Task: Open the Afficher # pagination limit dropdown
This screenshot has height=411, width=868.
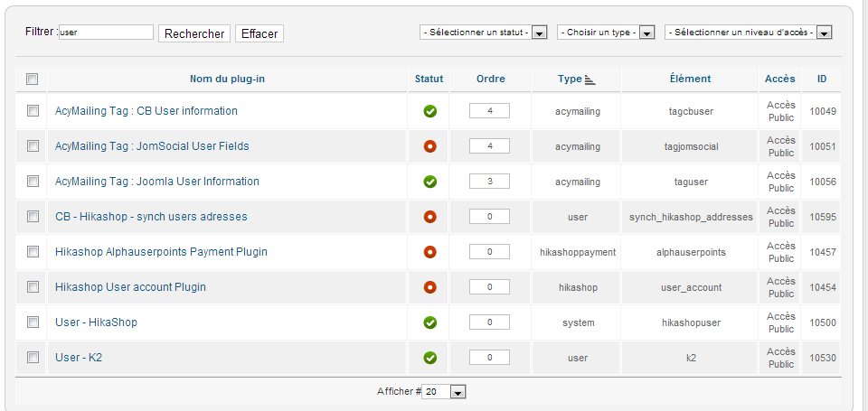Action: [445, 392]
